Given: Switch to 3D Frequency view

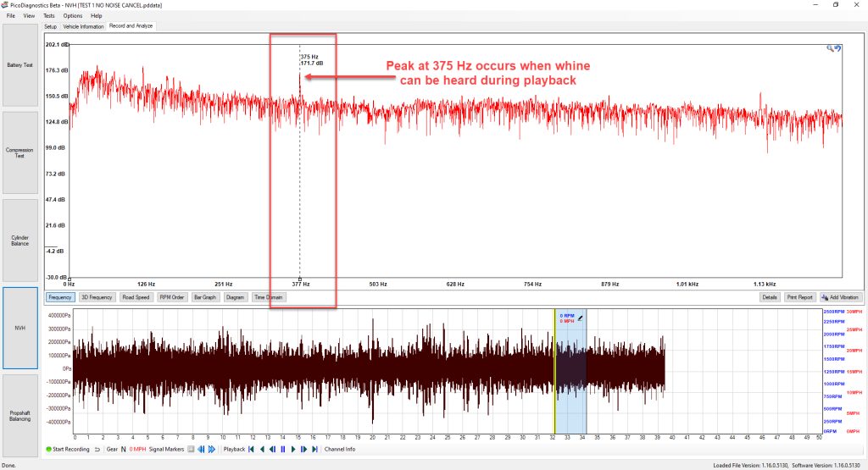Looking at the screenshot, I should point(97,297).
